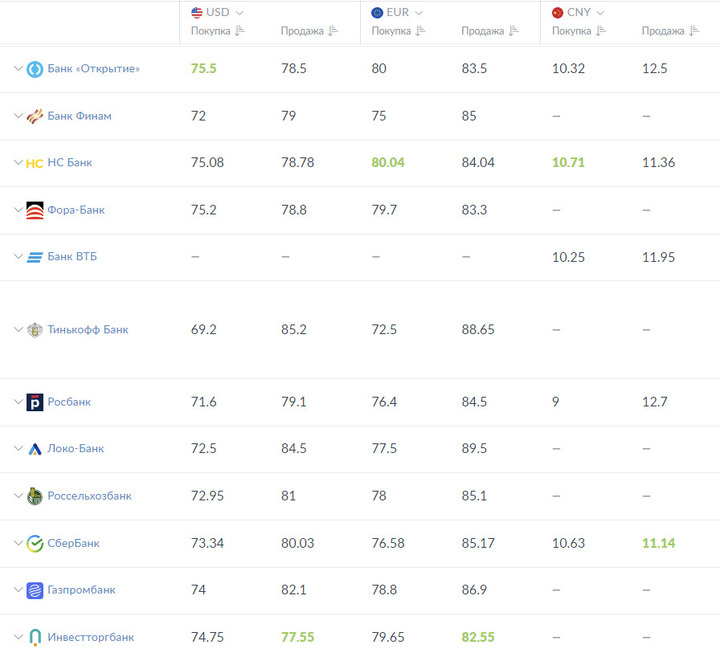
Task: Sort by USD Покупка column icon
Action: [x=240, y=31]
